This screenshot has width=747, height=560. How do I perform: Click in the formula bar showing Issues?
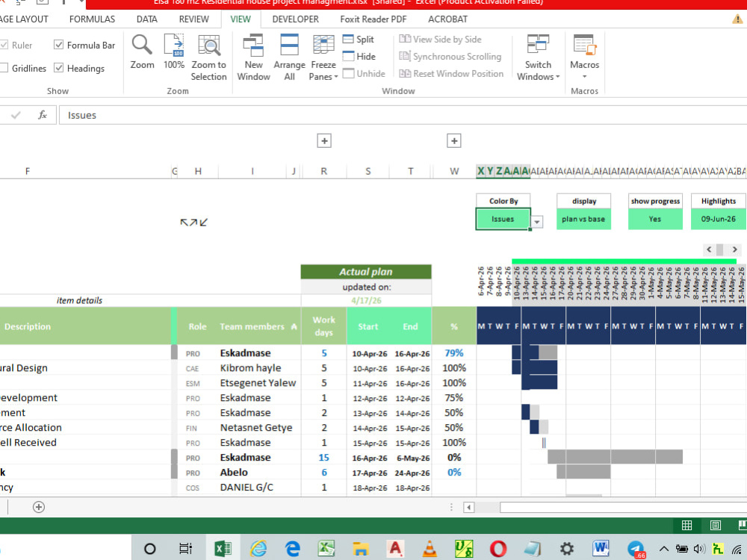click(x=402, y=115)
